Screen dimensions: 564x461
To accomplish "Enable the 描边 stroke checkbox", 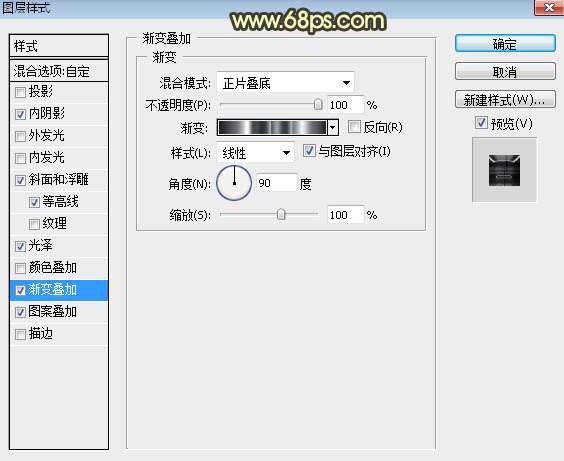I will (20, 334).
